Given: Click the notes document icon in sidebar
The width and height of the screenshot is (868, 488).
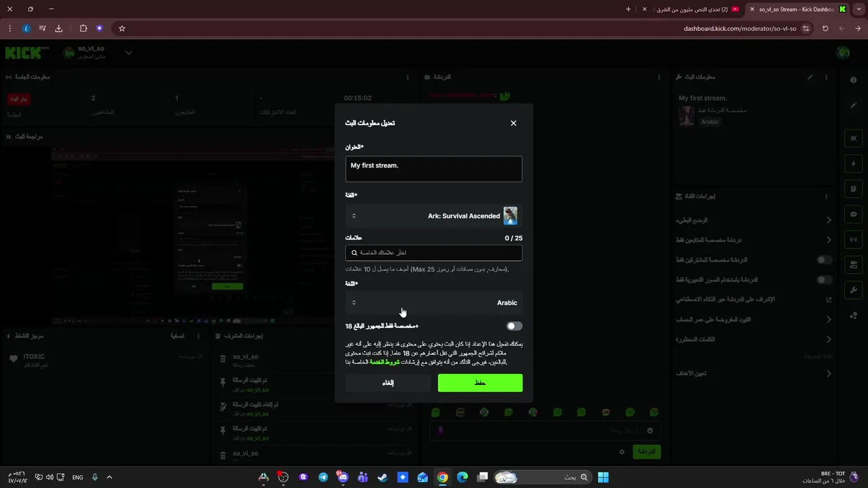Looking at the screenshot, I should [854, 189].
